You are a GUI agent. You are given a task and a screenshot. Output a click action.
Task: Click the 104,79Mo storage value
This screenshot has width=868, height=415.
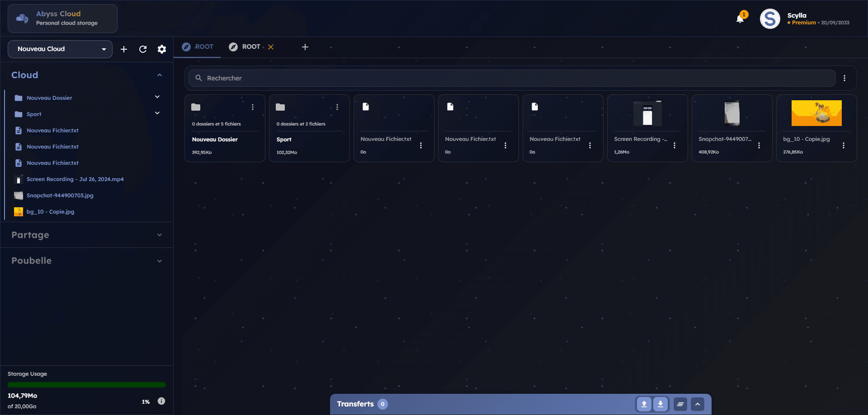point(22,396)
